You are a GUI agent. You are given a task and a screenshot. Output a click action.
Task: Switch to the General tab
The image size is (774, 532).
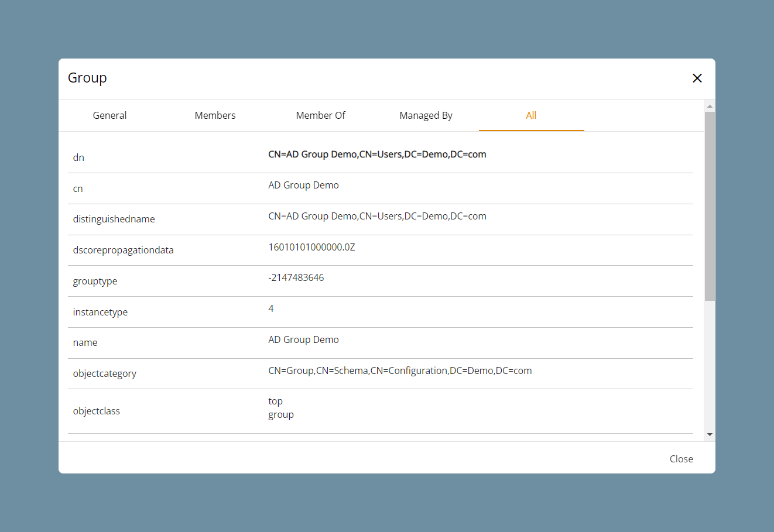(x=109, y=115)
